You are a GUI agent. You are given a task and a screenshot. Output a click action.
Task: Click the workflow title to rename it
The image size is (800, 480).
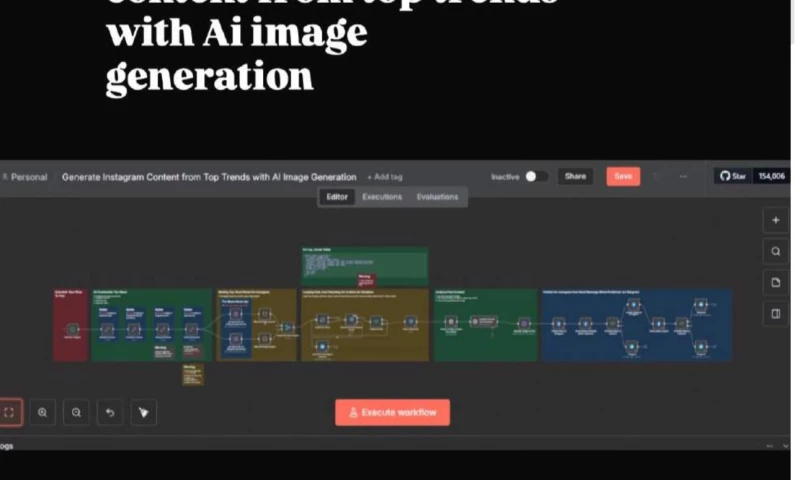click(x=209, y=177)
